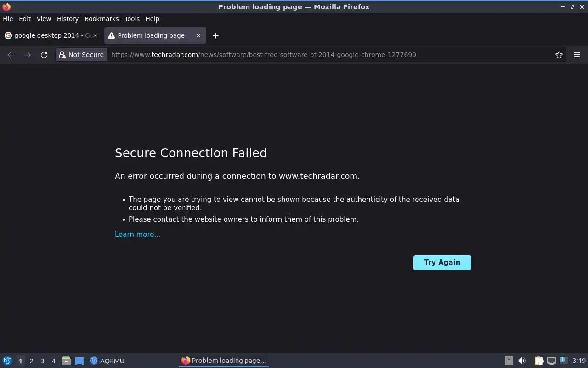
Task: Open the file manager from the taskbar
Action: 66,361
